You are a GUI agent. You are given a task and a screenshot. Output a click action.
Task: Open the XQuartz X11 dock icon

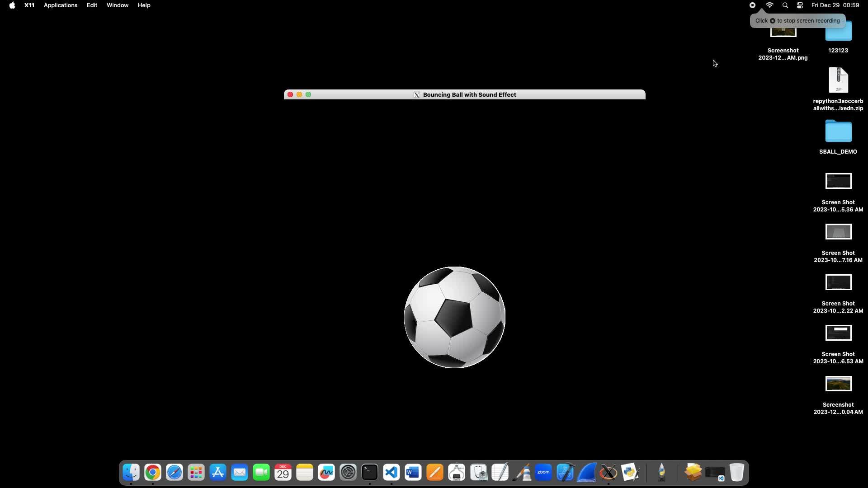coord(609,473)
